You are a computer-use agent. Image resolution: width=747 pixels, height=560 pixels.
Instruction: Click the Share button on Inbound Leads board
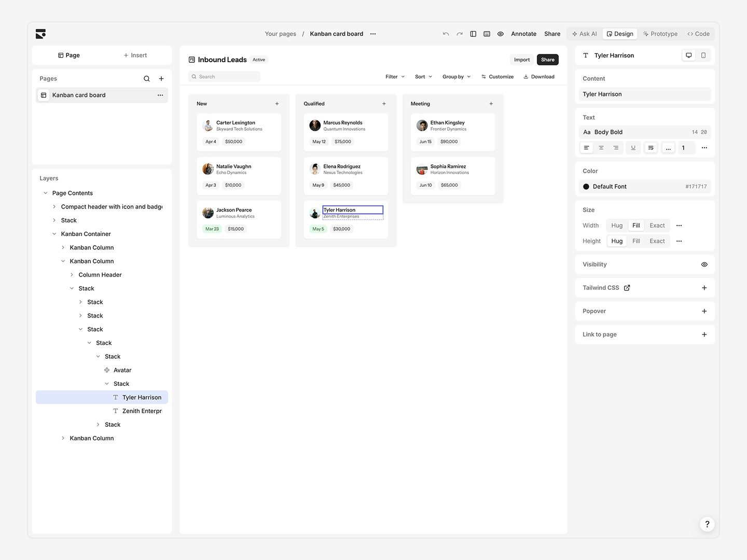click(x=547, y=59)
